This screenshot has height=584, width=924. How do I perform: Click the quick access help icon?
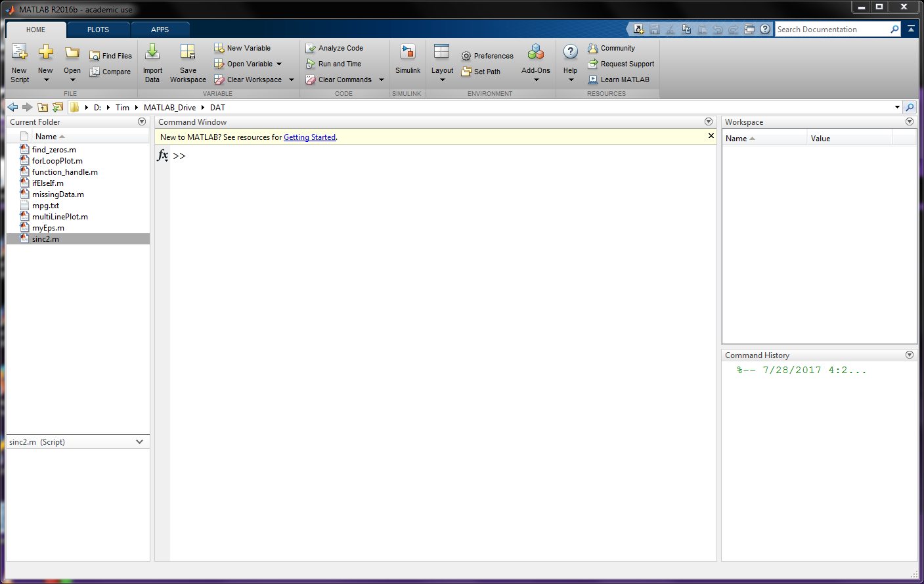click(x=765, y=29)
